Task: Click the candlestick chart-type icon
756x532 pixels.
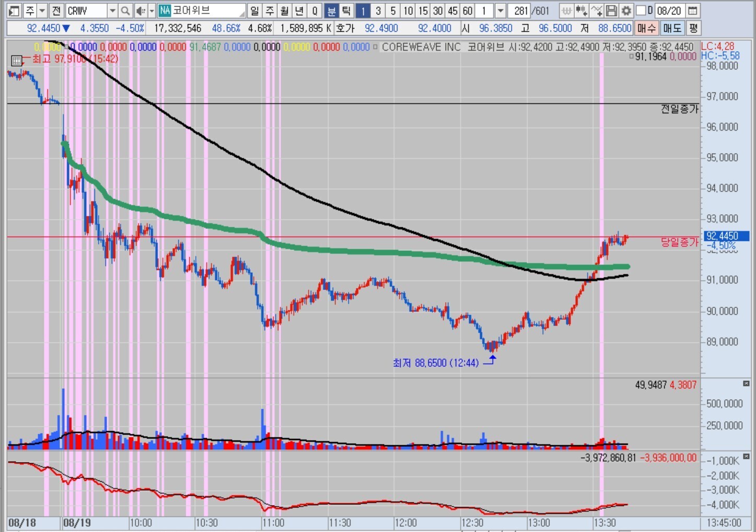Action: click(581, 10)
